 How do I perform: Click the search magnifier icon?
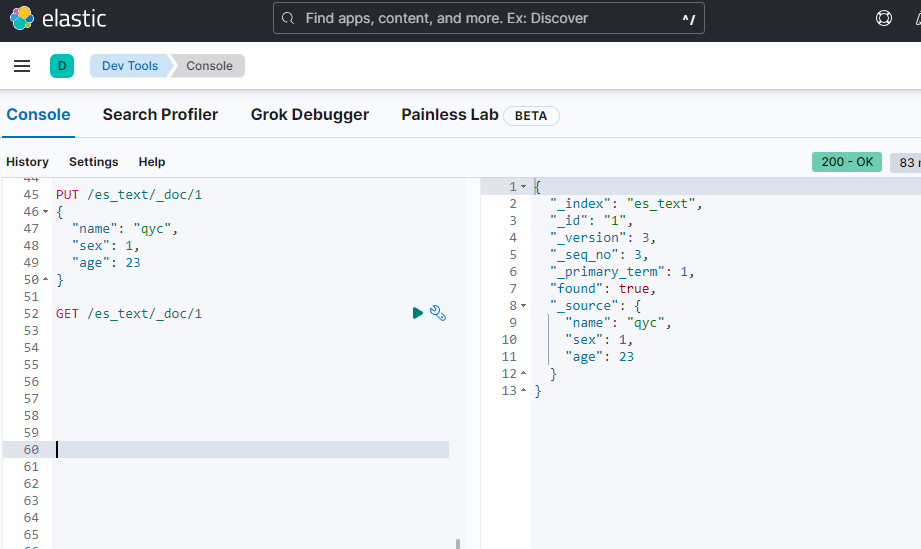tap(289, 18)
